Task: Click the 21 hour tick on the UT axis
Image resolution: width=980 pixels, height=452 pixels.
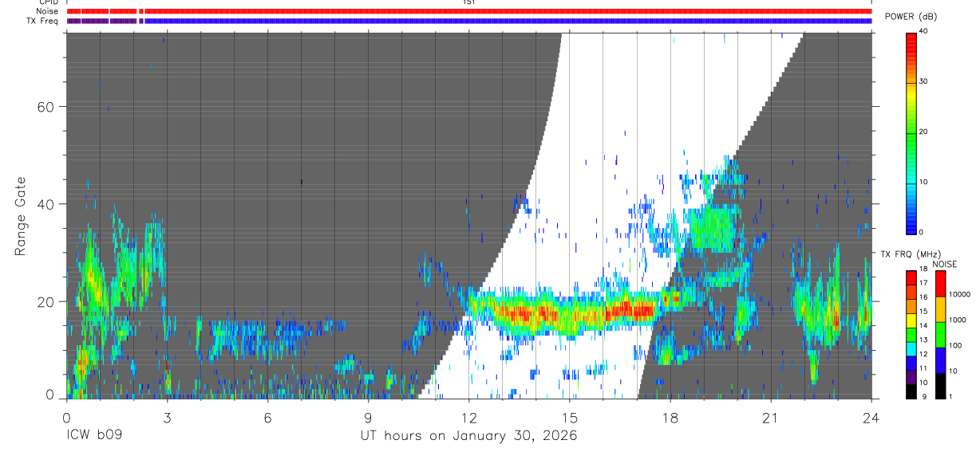Action: coord(770,418)
